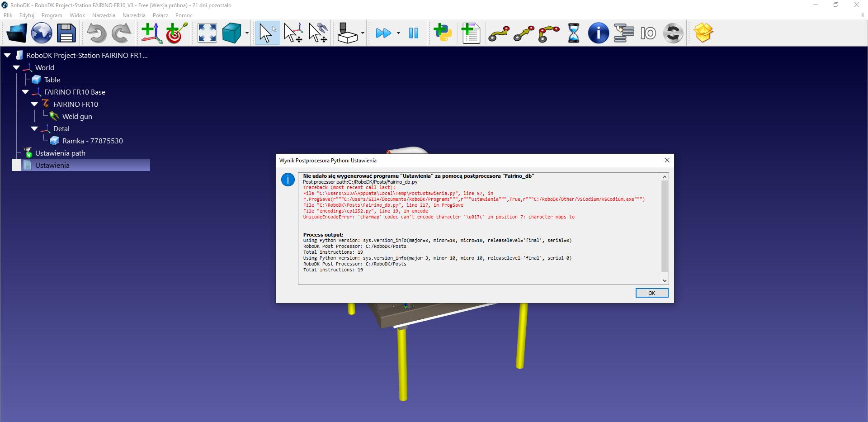Click the error log vertical scrollbar down arrow
The height and width of the screenshot is (422, 868).
(665, 281)
